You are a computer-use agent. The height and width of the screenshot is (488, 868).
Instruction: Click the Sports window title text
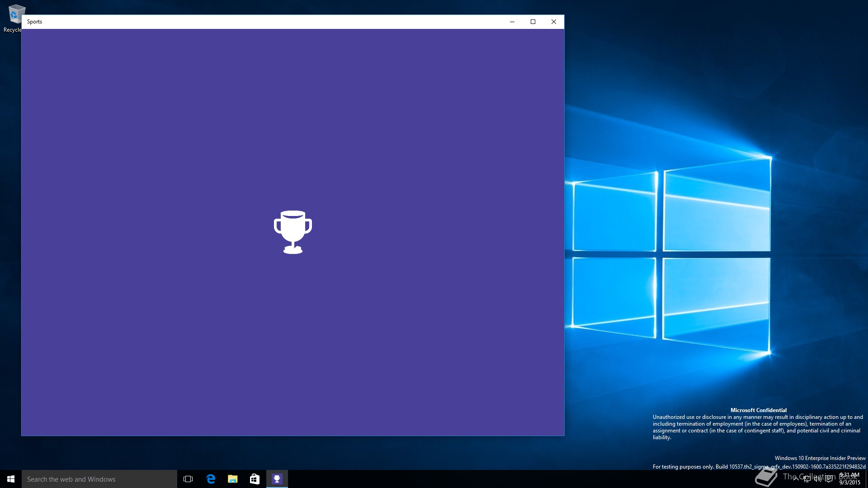(x=34, y=22)
